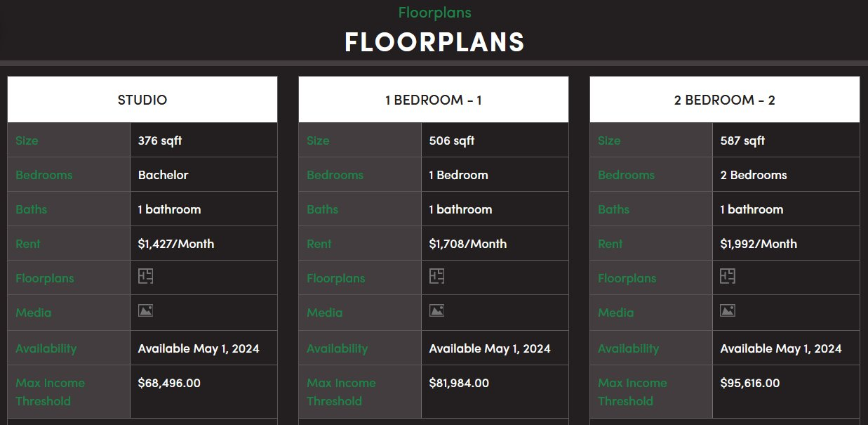Select the 1 BEDROOM - 1 header
This screenshot has width=868, height=425.
[x=434, y=100]
